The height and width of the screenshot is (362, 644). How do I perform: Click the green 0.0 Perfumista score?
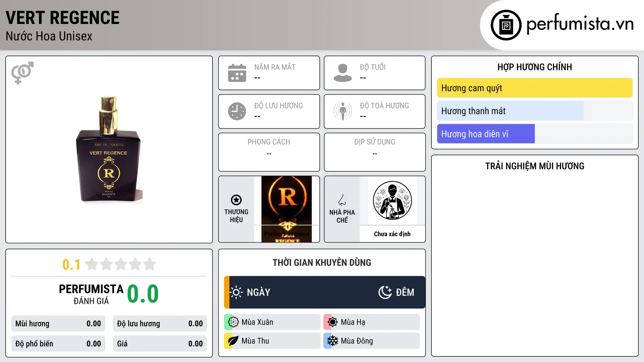pos(143,294)
